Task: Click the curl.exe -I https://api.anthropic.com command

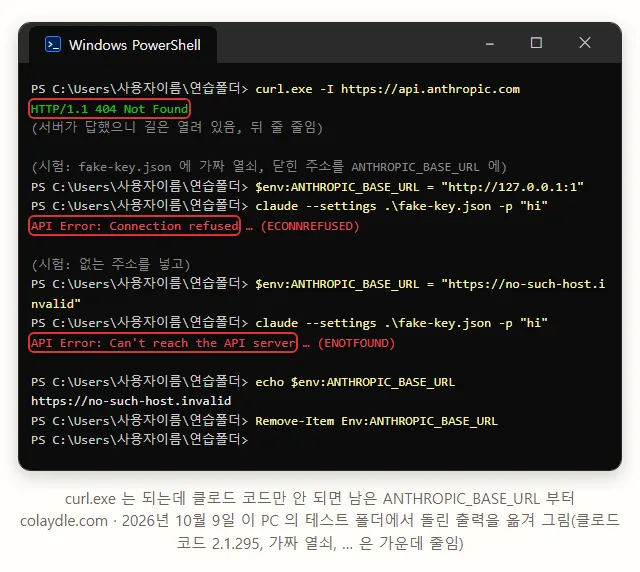Action: 387,89
